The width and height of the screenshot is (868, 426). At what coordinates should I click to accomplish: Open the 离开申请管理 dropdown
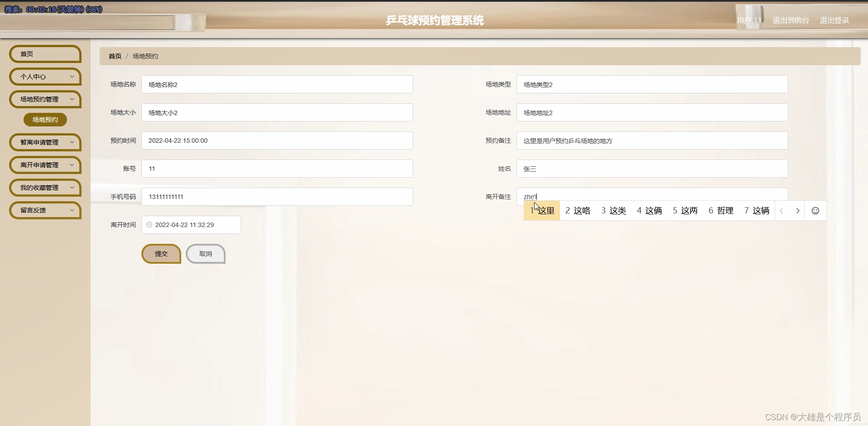(45, 165)
